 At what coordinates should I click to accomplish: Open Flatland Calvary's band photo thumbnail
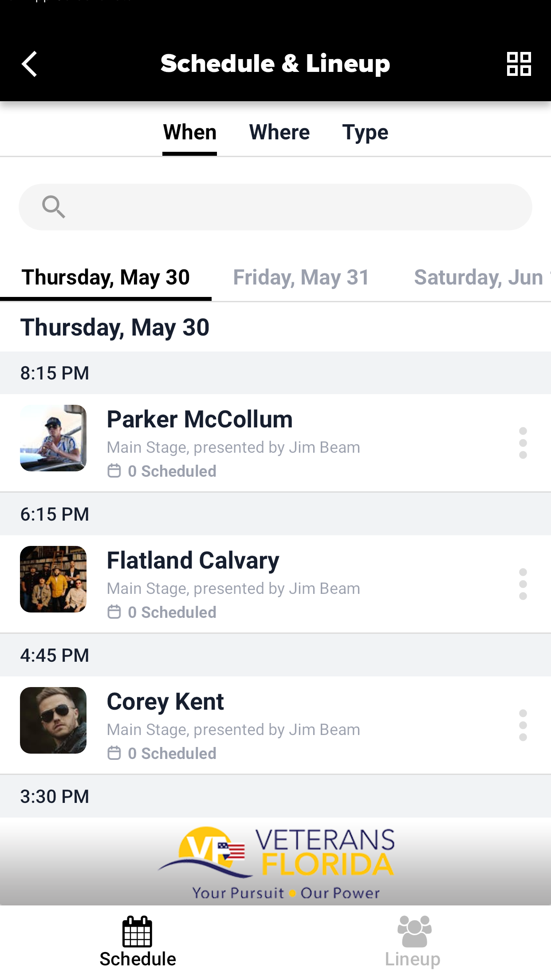pyautogui.click(x=53, y=579)
